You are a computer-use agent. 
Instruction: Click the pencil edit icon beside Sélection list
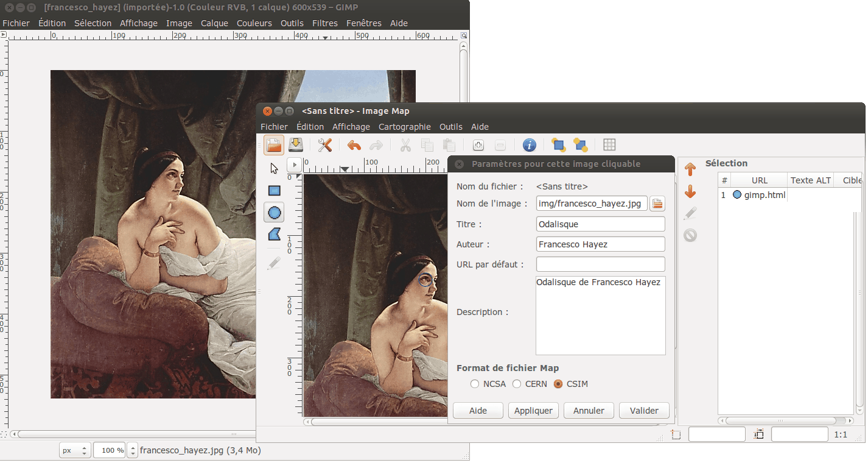click(x=690, y=213)
